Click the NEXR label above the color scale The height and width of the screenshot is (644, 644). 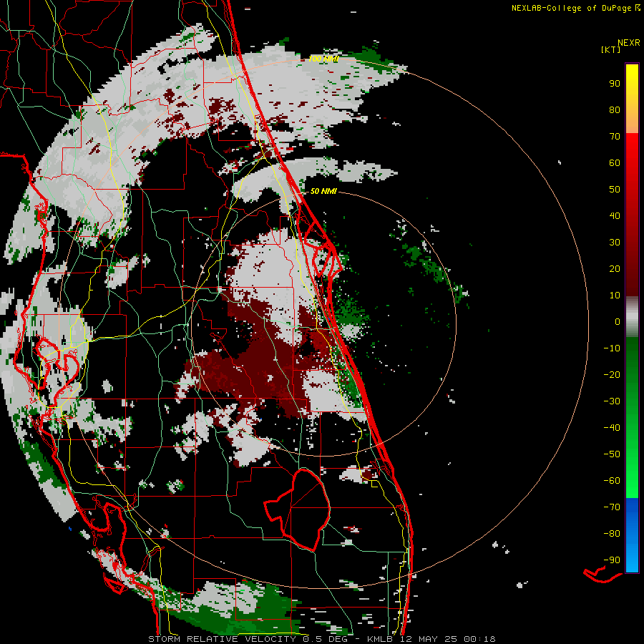[628, 43]
